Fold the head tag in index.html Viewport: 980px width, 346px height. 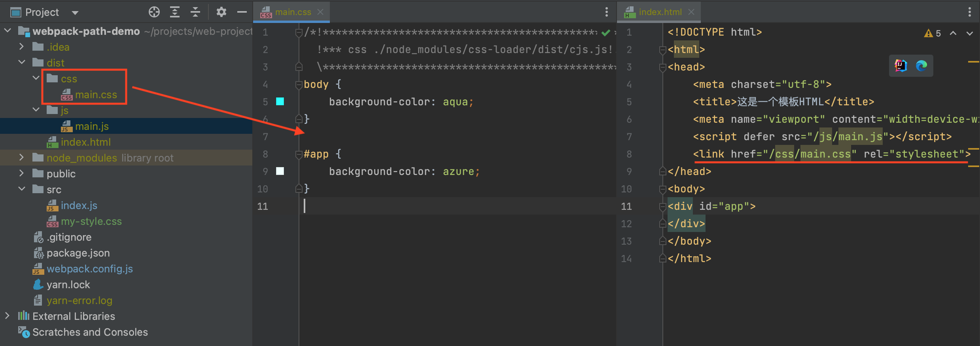pos(663,67)
